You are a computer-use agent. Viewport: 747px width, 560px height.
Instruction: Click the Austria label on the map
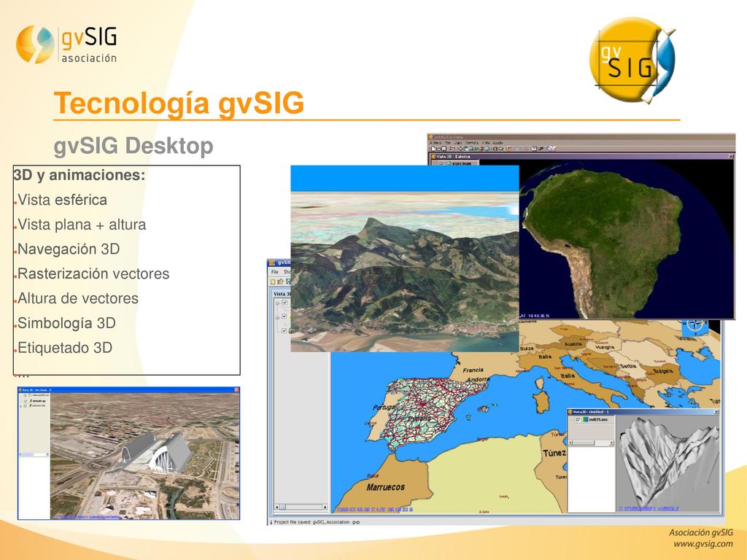[x=573, y=344]
